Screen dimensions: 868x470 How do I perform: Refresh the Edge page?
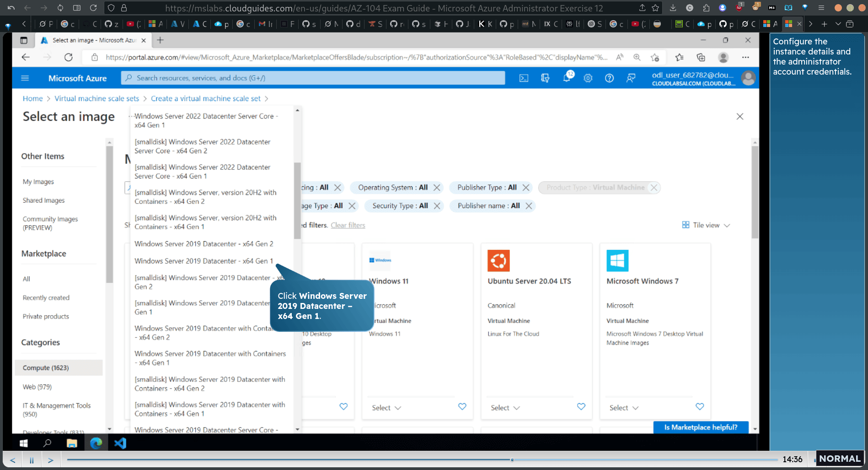coord(69,57)
